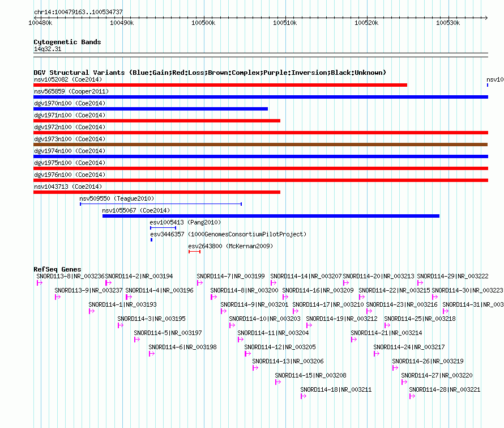Image resolution: width=504 pixels, height=428 pixels.
Task: Click the SNORD114-4 gene arrow glyph
Action: tap(129, 297)
